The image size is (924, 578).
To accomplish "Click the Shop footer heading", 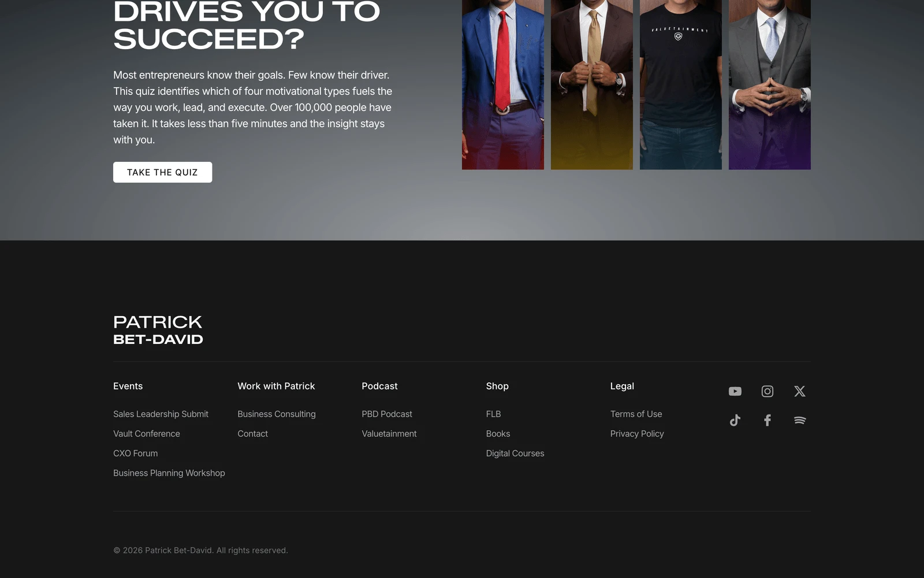I will [497, 386].
